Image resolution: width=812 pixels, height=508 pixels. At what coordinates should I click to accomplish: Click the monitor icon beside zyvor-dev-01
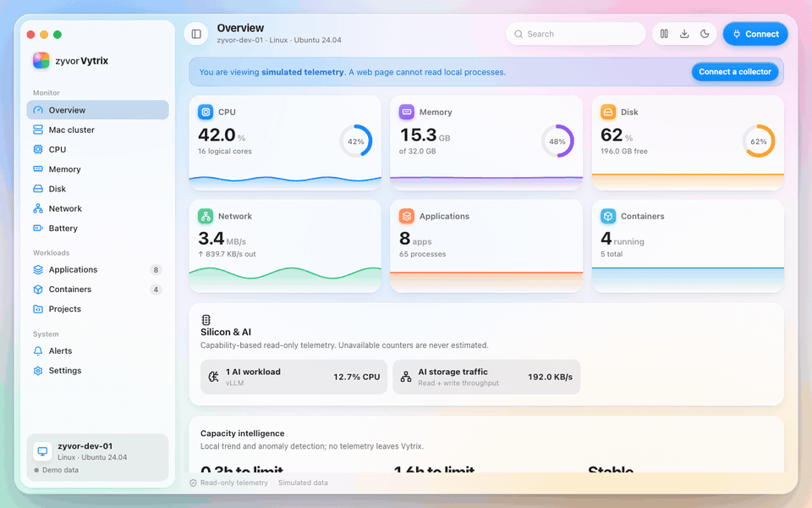(42, 451)
